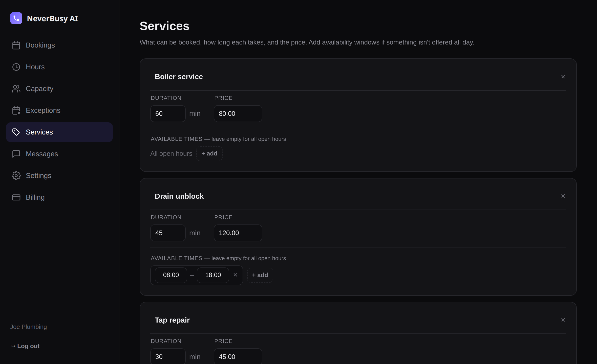Image resolution: width=597 pixels, height=364 pixels.
Task: Click the Hours clock icon
Action: click(x=16, y=67)
